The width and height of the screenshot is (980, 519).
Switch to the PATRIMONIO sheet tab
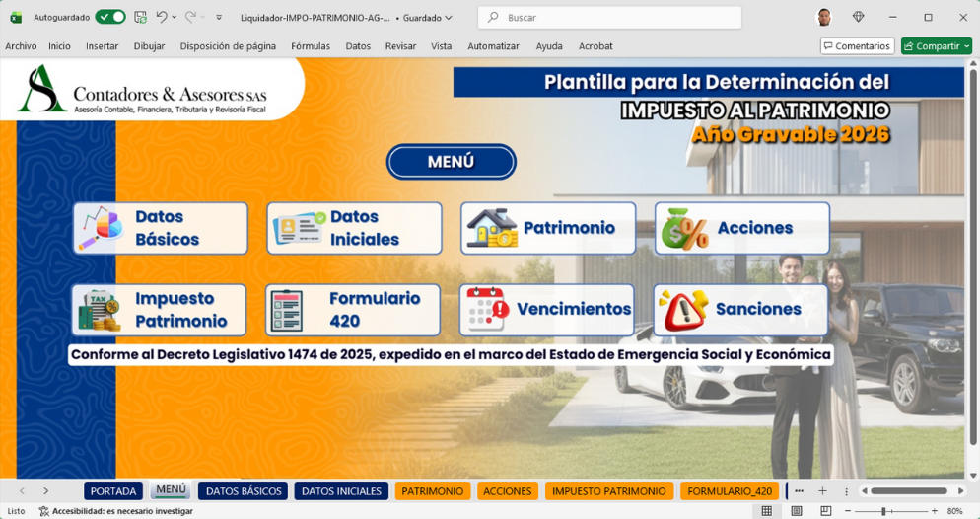point(433,491)
